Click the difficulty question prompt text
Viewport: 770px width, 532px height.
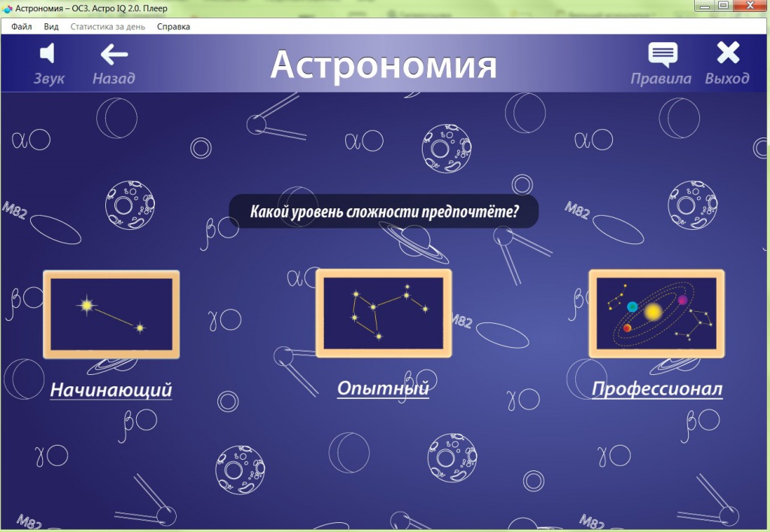[384, 212]
